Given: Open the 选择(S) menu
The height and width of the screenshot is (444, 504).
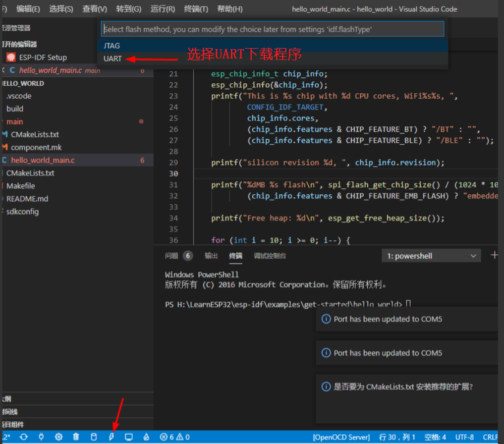Looking at the screenshot, I should pos(61,9).
